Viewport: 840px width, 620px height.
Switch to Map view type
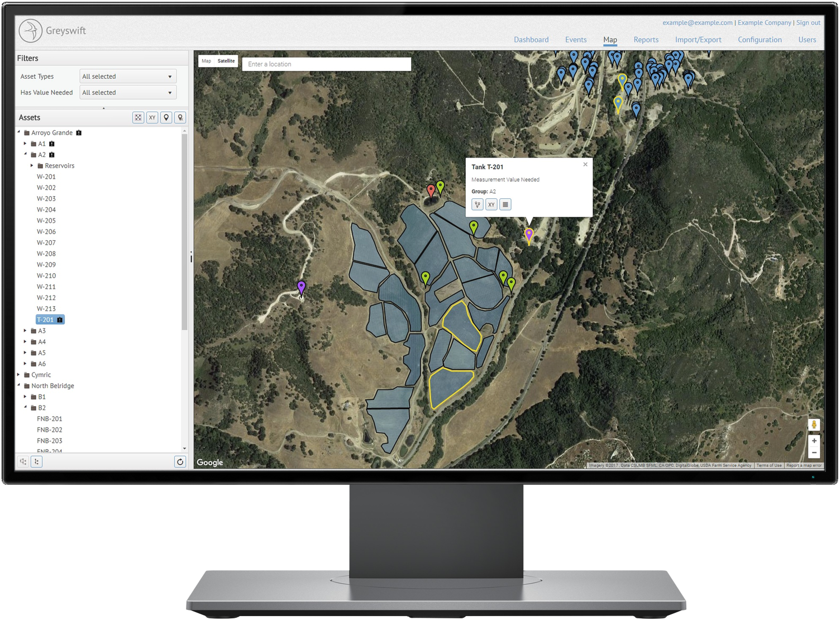206,61
